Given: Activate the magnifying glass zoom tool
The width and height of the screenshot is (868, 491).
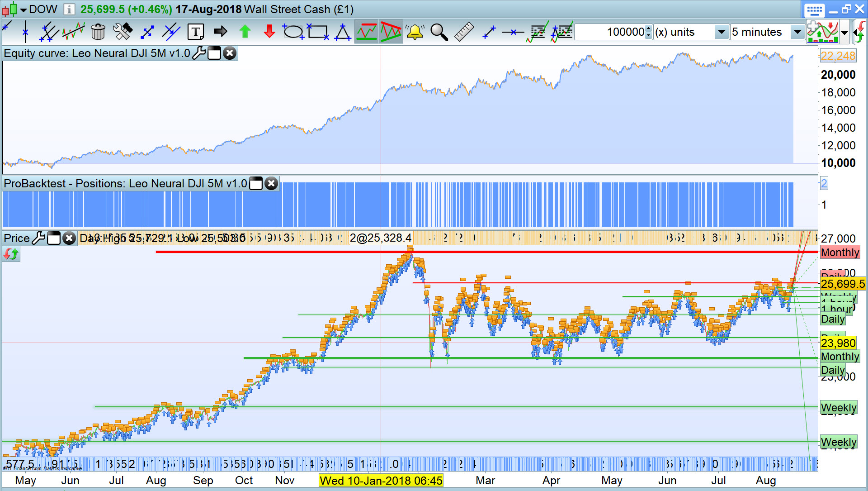Looking at the screenshot, I should click(x=439, y=32).
